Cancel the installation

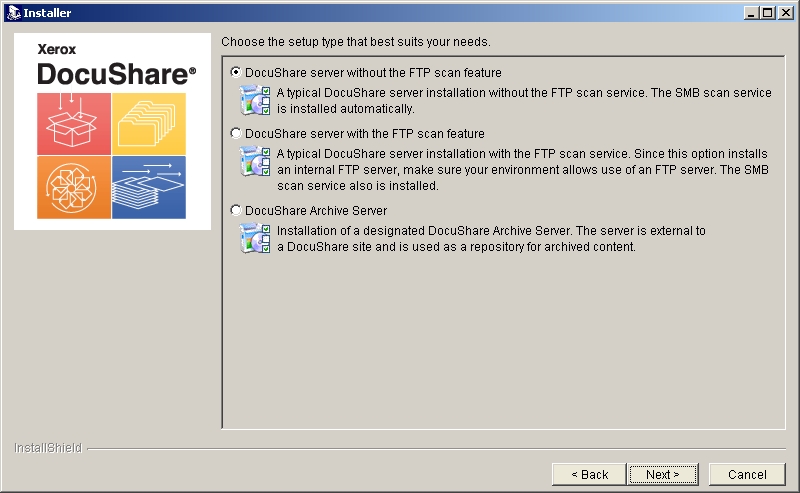point(747,475)
